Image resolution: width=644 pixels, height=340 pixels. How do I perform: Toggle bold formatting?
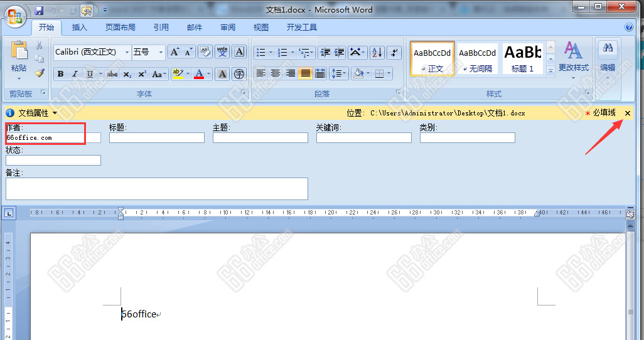point(60,74)
